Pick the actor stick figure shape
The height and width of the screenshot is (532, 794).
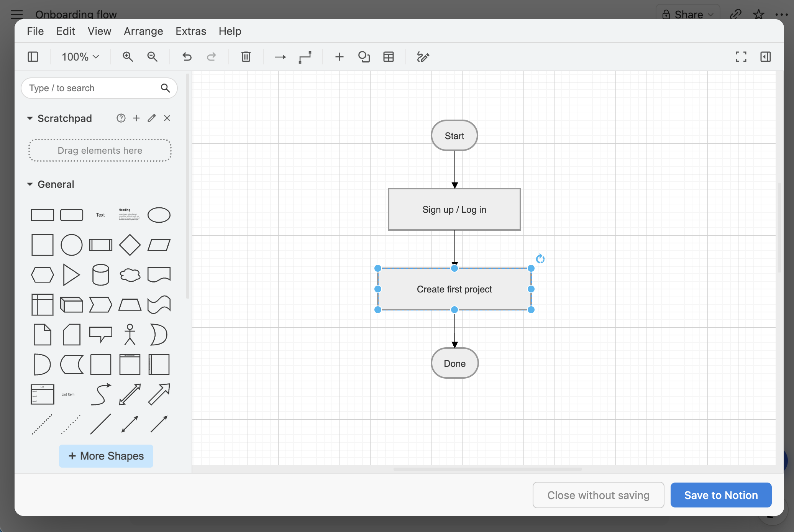[x=130, y=335]
